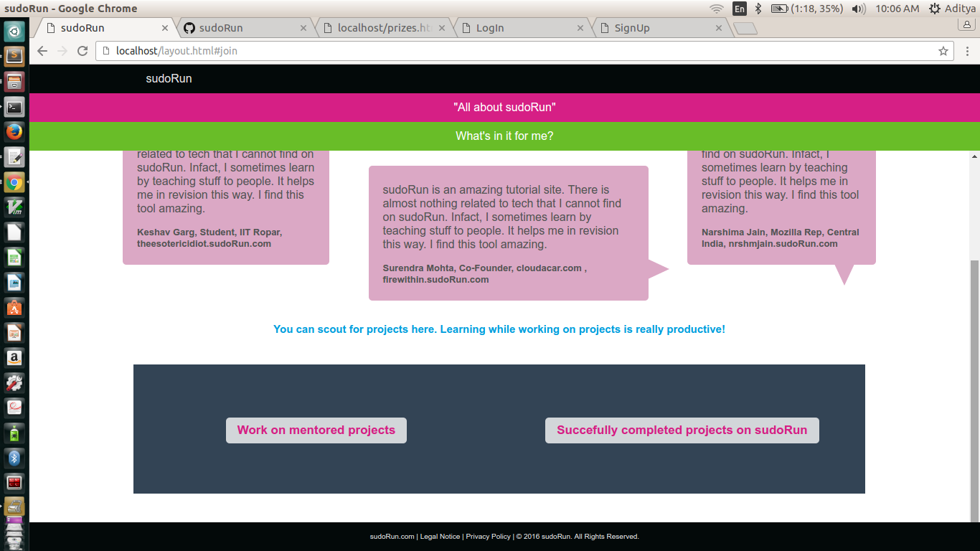This screenshot has height=551, width=980.
Task: Open Bluetooth indicator in top panel
Action: tap(758, 9)
